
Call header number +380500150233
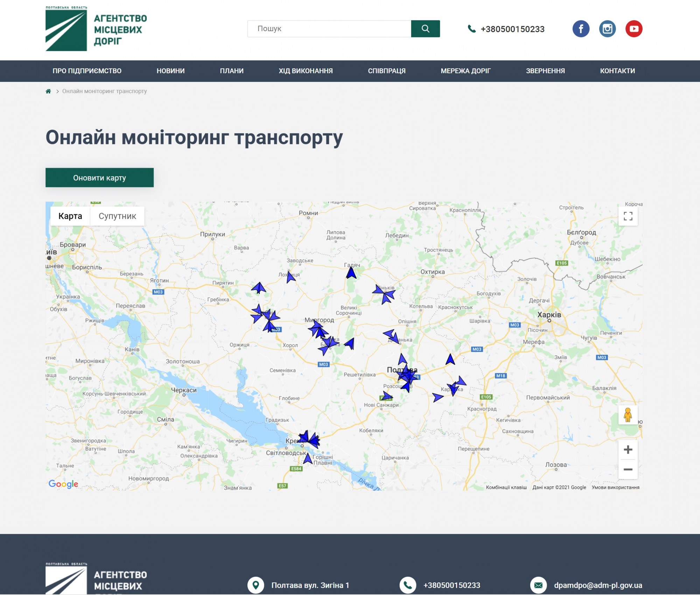512,29
